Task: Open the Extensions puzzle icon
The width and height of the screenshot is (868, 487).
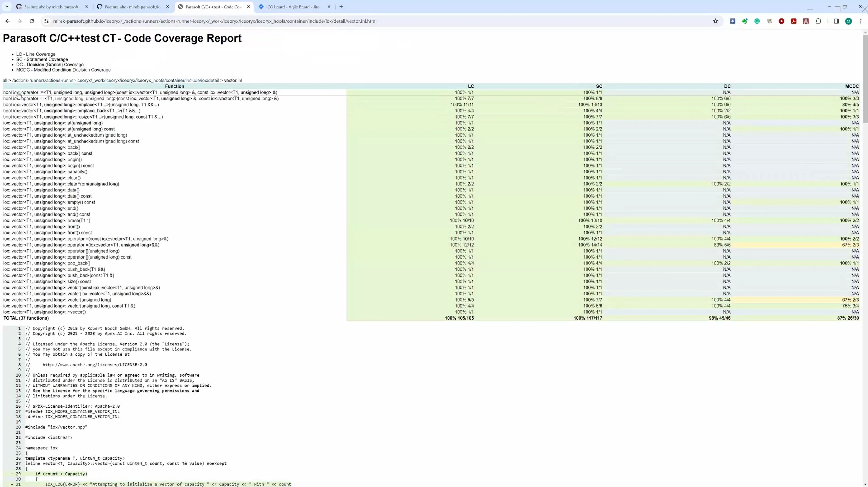Action: 818,21
